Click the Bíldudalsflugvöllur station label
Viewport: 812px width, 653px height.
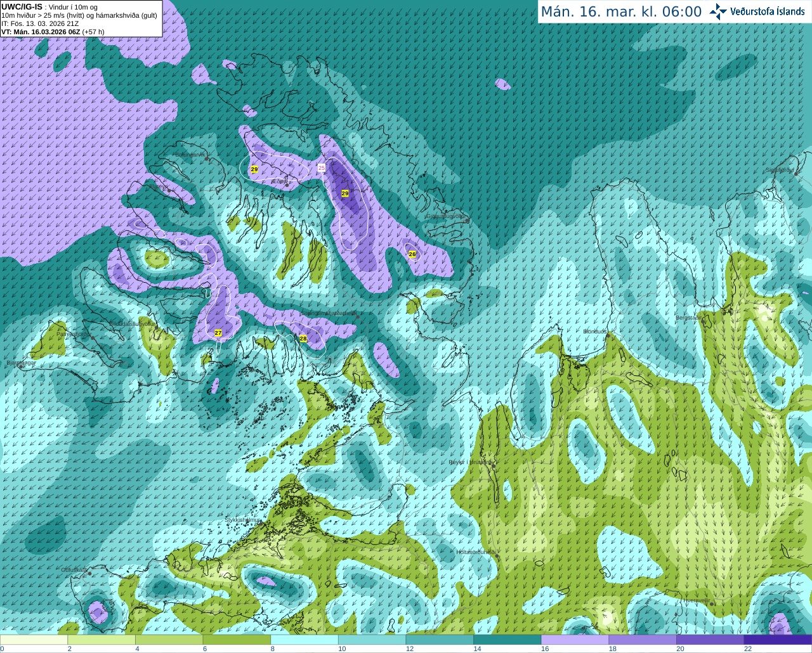coord(132,323)
